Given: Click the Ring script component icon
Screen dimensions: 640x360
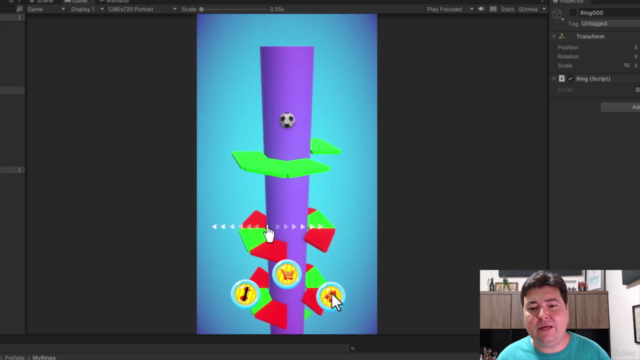Looking at the screenshot, I should [562, 78].
